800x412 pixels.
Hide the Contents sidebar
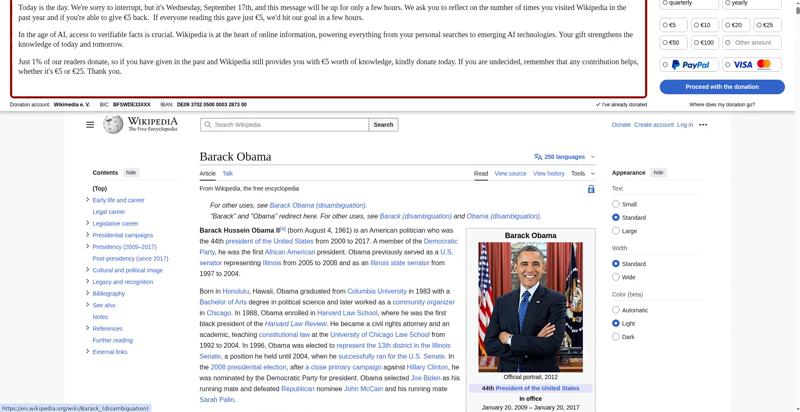131,172
